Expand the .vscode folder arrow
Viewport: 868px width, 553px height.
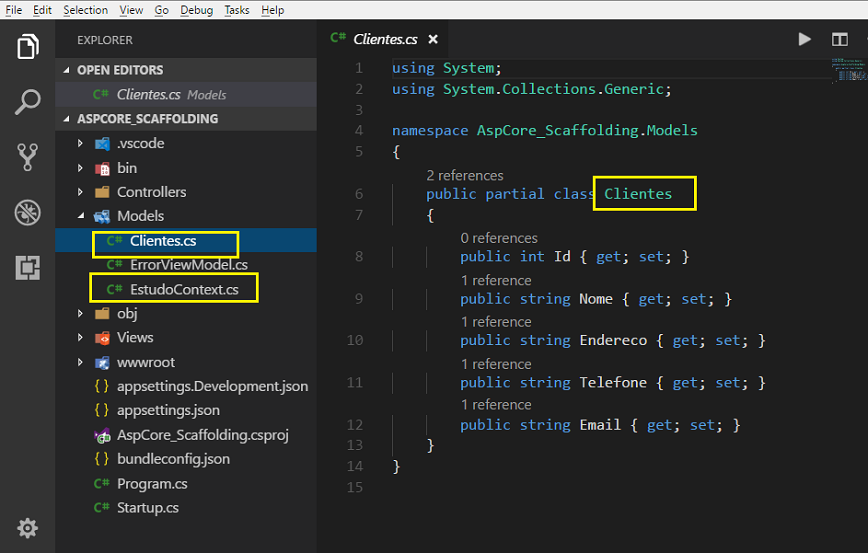[x=80, y=143]
